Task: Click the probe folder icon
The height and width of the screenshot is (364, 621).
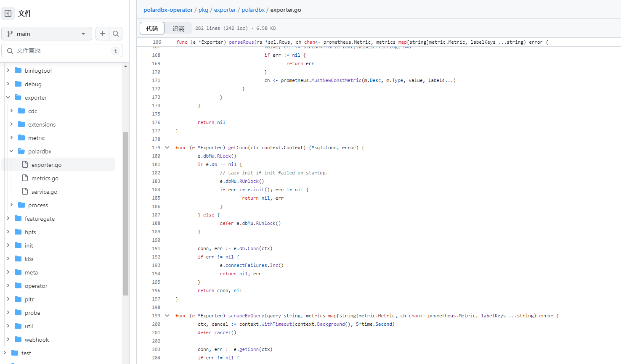Action: 18,313
